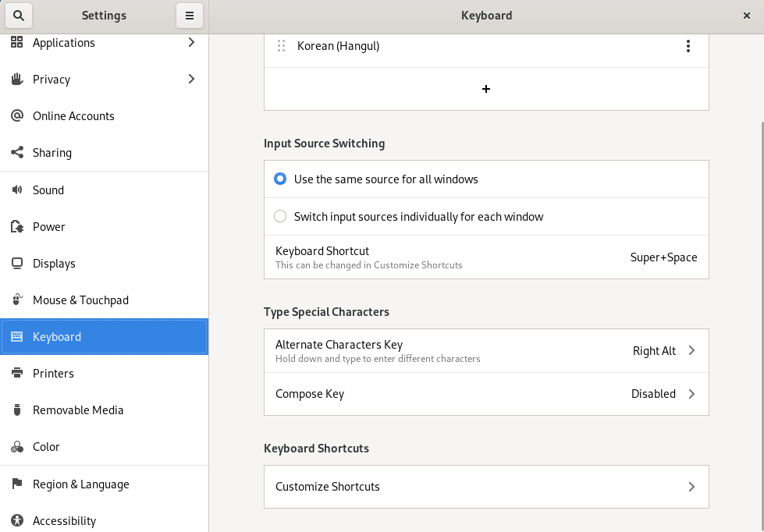Go to Mouse & Touchpad settings
The height and width of the screenshot is (532, 764).
pyautogui.click(x=80, y=300)
